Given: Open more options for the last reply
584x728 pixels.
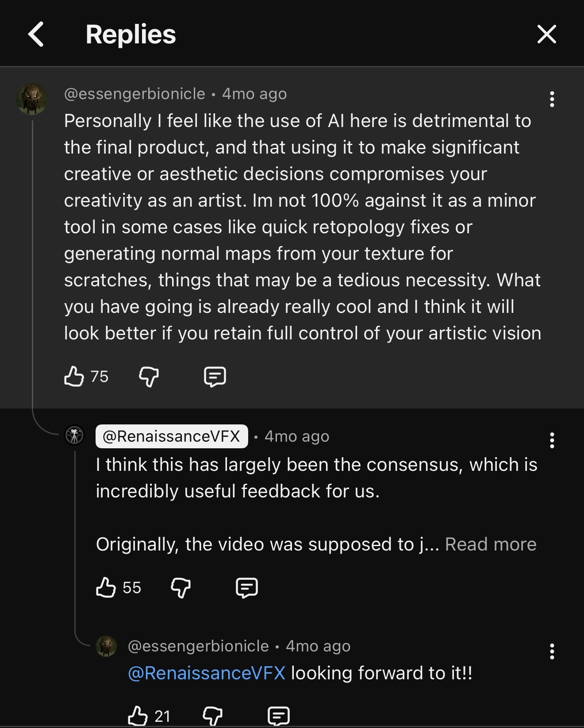Looking at the screenshot, I should [x=552, y=651].
